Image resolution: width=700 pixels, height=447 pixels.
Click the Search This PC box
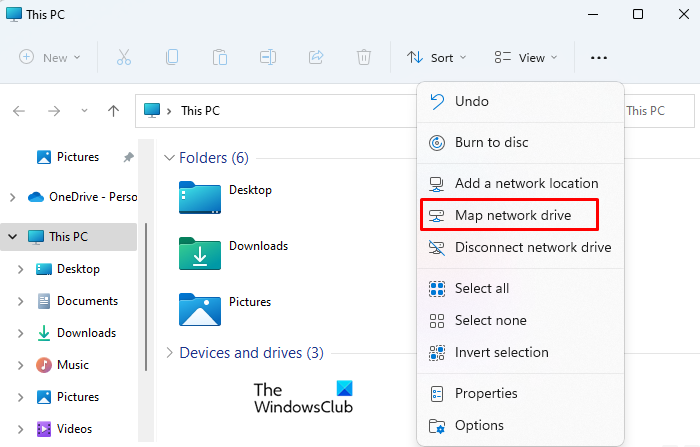click(x=659, y=111)
